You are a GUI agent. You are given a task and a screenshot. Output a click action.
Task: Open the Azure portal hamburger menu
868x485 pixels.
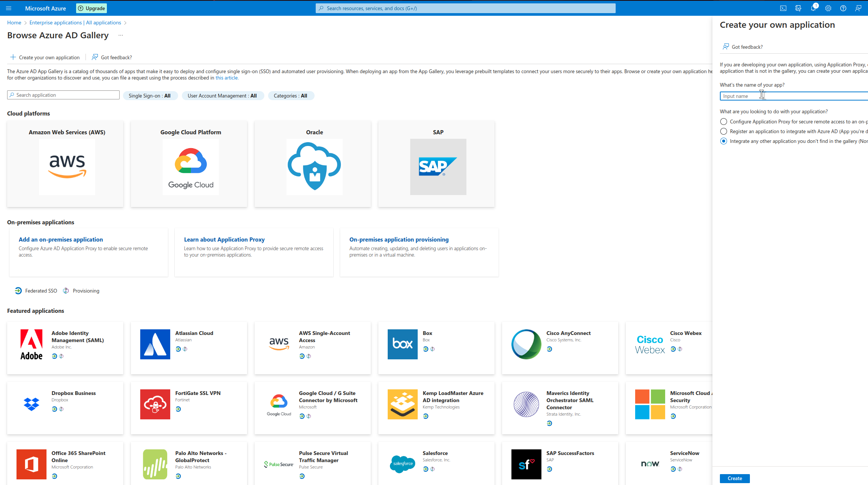[x=9, y=8]
